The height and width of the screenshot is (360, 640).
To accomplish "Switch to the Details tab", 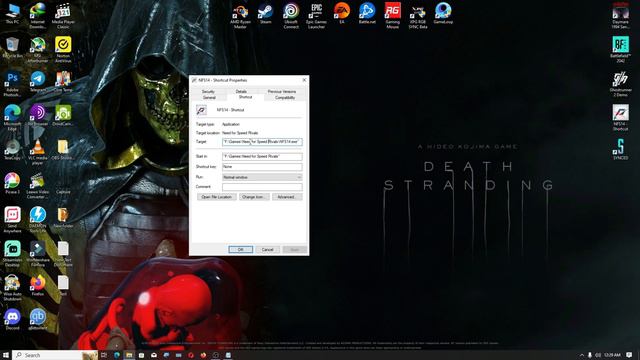I will (x=241, y=91).
